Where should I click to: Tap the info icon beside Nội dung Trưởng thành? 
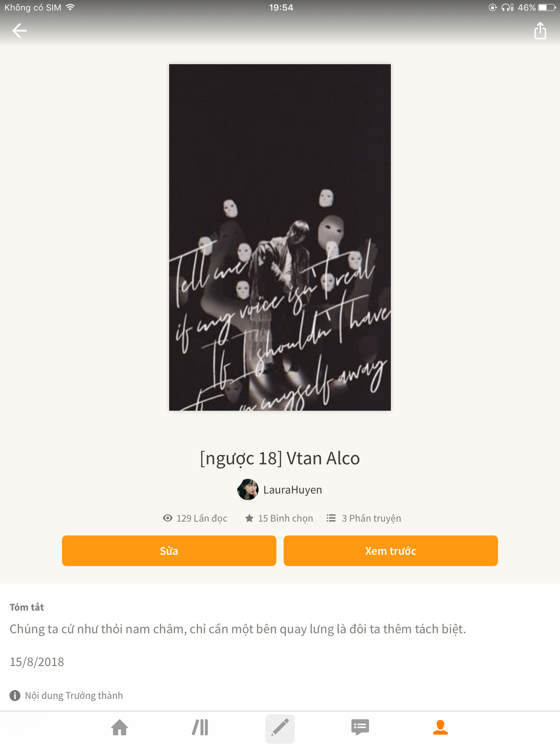click(x=15, y=696)
